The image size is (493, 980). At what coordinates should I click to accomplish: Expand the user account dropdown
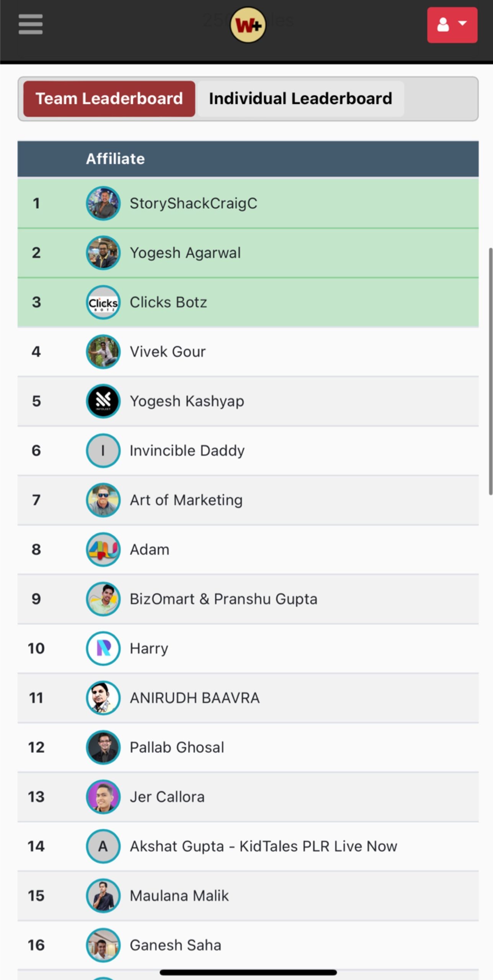(452, 25)
